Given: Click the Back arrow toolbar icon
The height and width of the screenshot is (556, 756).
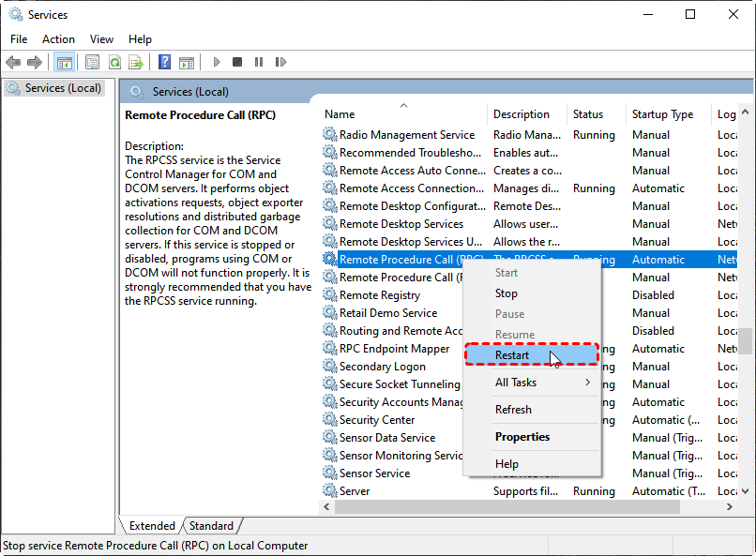Looking at the screenshot, I should click(13, 63).
